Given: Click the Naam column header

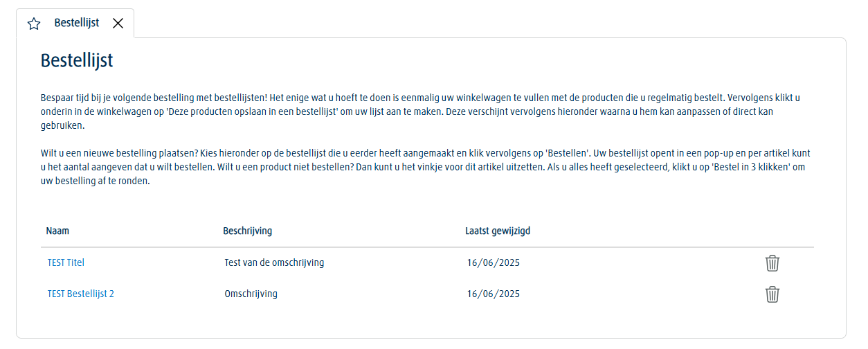Looking at the screenshot, I should coord(57,231).
